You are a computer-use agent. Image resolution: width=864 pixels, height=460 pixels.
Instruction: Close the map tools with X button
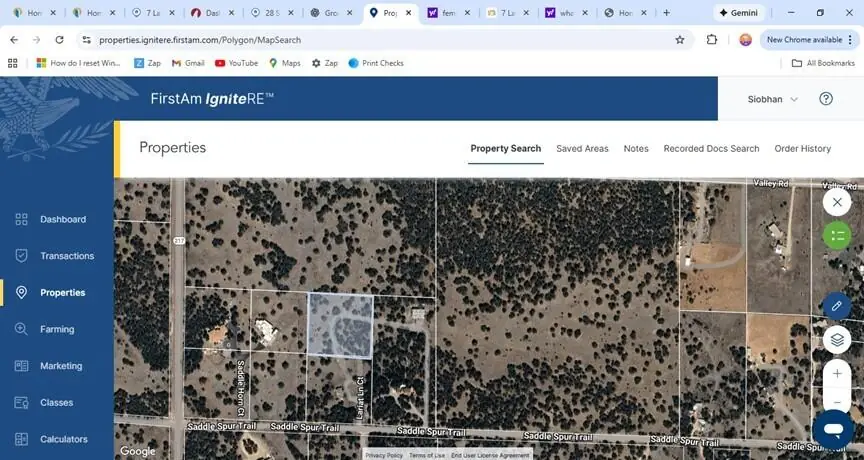pos(837,201)
